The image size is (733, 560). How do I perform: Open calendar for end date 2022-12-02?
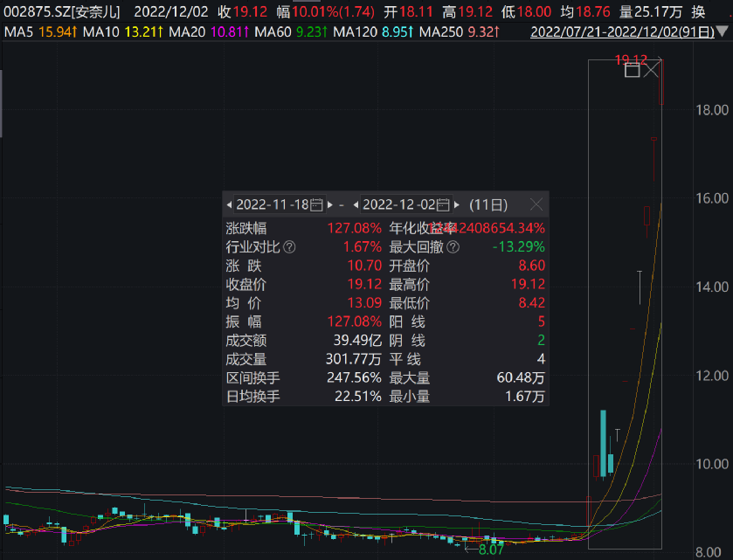pyautogui.click(x=443, y=204)
